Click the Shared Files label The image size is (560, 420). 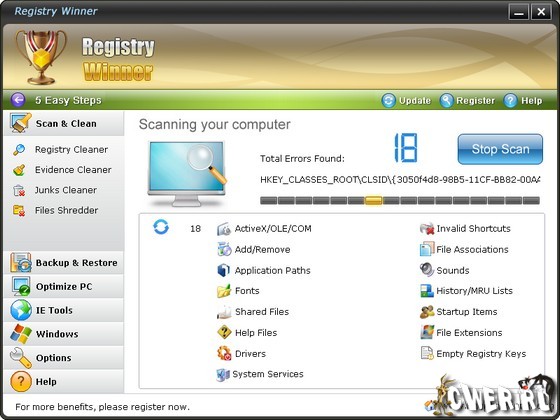click(262, 312)
